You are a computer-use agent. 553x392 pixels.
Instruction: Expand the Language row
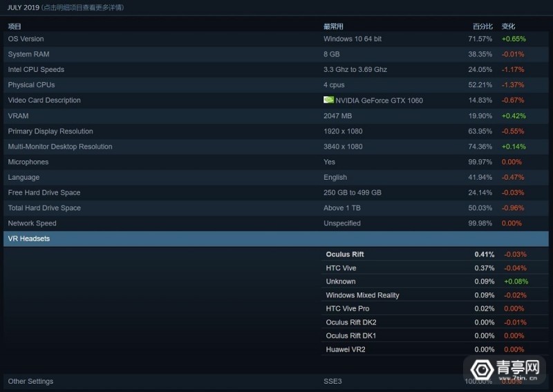click(276, 177)
